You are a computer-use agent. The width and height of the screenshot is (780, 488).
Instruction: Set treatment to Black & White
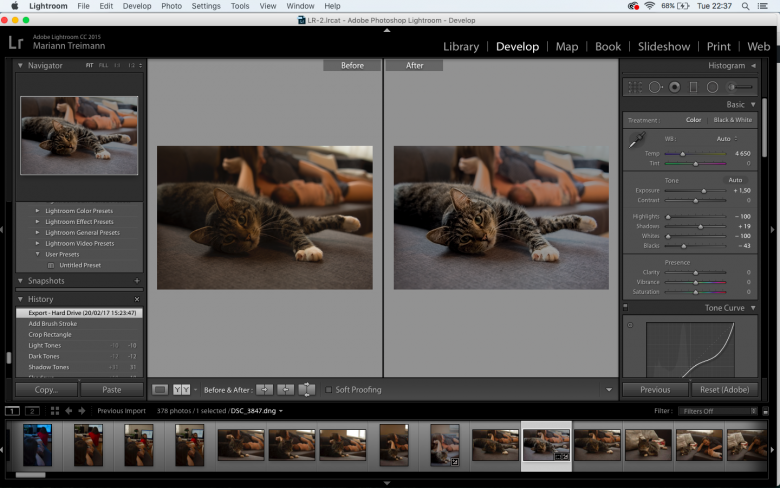tap(733, 120)
